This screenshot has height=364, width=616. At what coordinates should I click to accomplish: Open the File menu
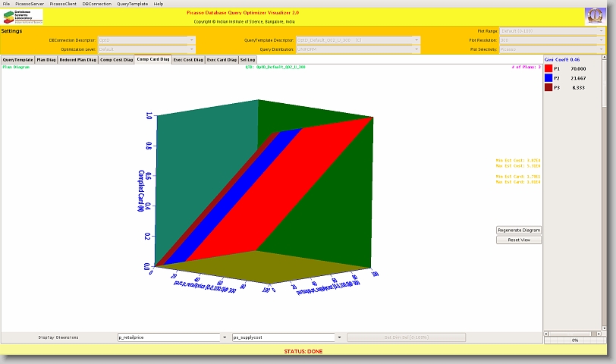coord(7,4)
